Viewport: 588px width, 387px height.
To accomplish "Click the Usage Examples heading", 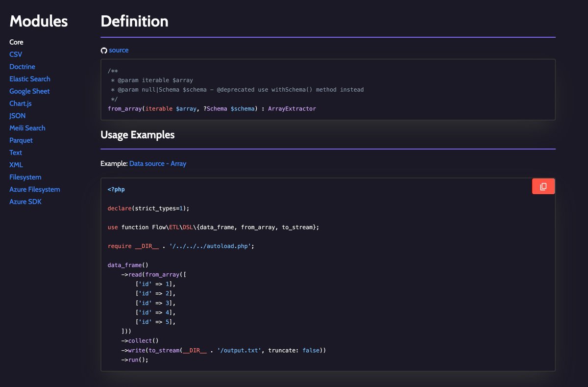I will coord(138,135).
